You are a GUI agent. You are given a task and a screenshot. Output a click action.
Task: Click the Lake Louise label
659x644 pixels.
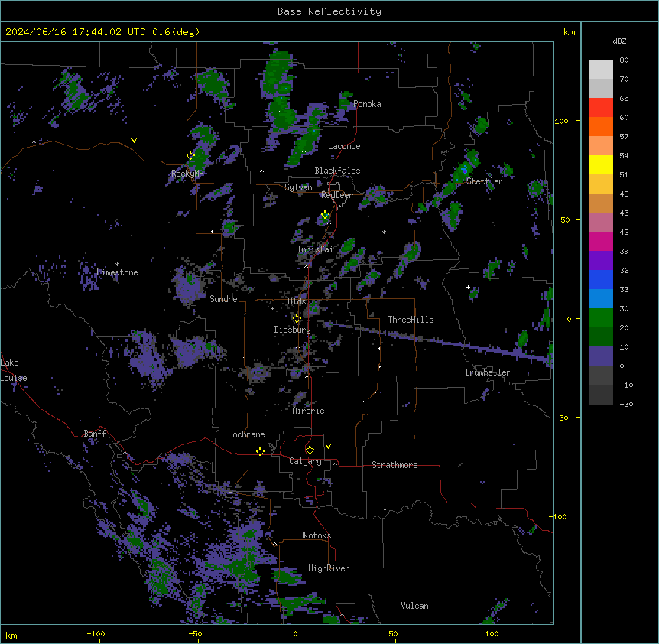[14, 370]
